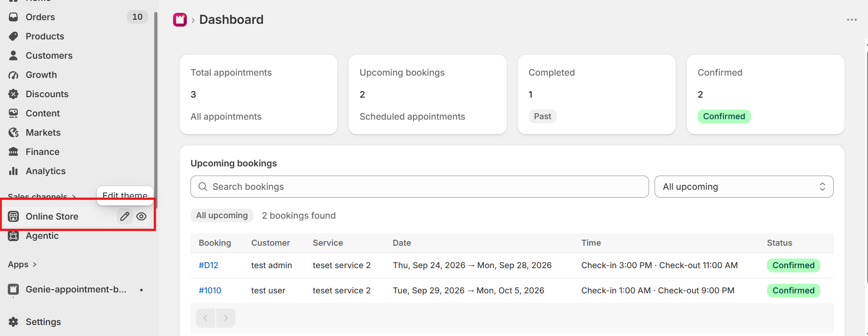868x336 pixels.
Task: Click the Edit theme pencil icon
Action: [x=124, y=216]
